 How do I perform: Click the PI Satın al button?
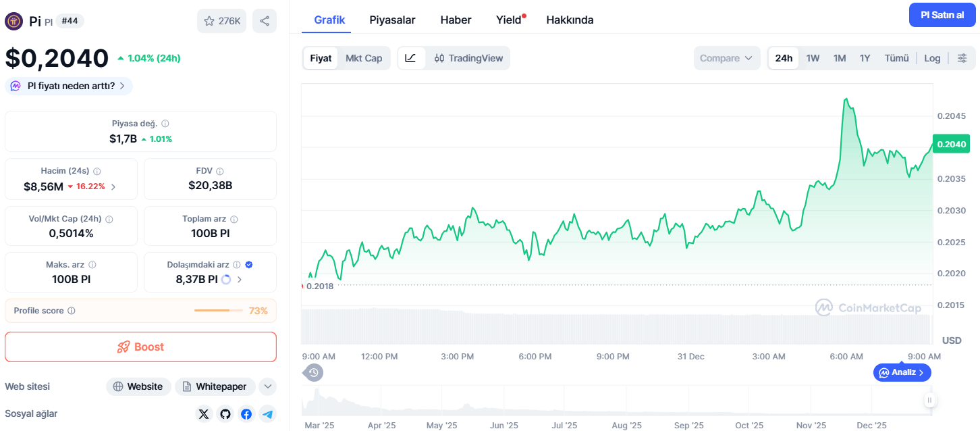click(942, 15)
